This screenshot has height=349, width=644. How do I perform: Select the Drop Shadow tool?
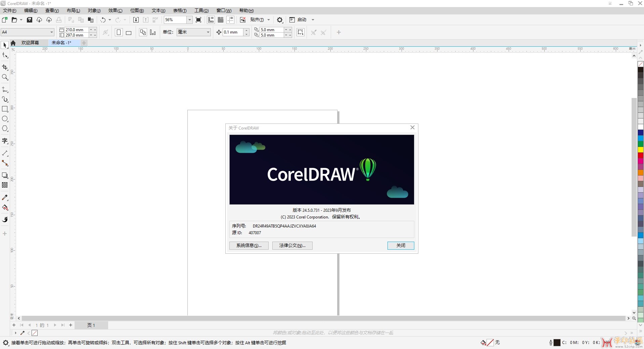5,175
